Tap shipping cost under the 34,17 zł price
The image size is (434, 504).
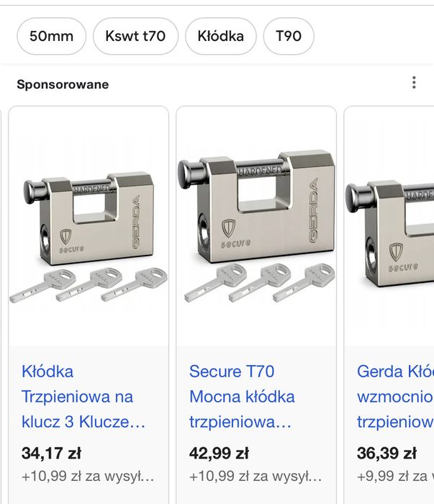[x=88, y=477]
